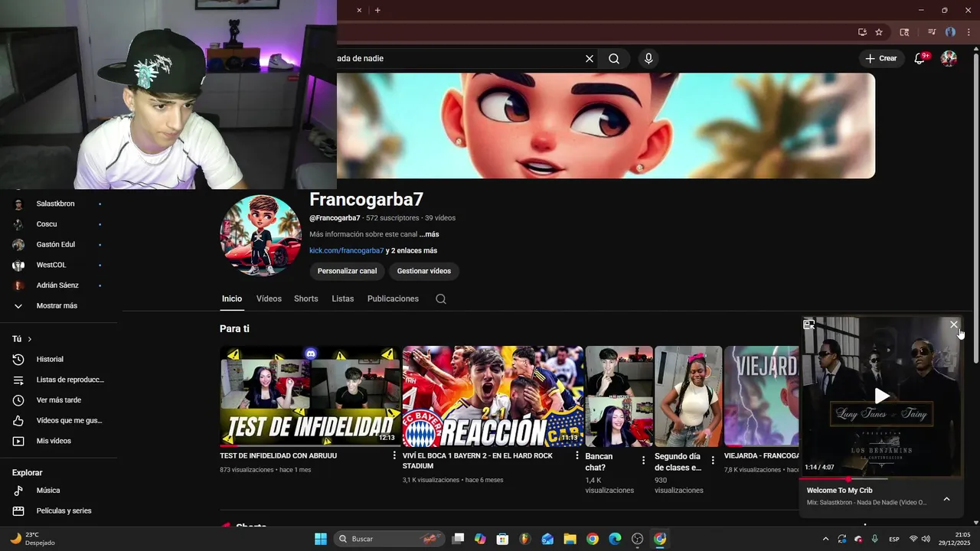Open the ESP language indicator

point(893,539)
